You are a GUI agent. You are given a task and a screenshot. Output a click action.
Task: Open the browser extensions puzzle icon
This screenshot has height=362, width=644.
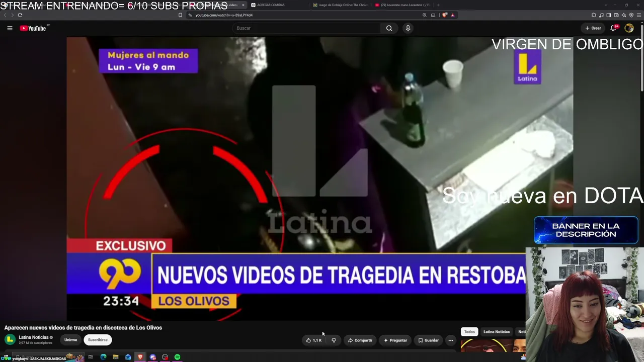click(594, 15)
